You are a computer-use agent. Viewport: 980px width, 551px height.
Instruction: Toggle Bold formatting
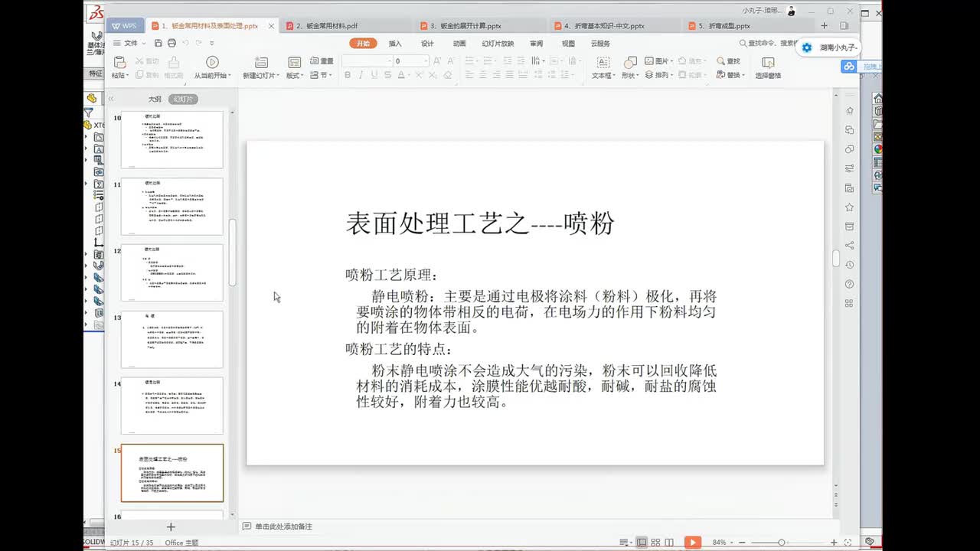tap(348, 75)
